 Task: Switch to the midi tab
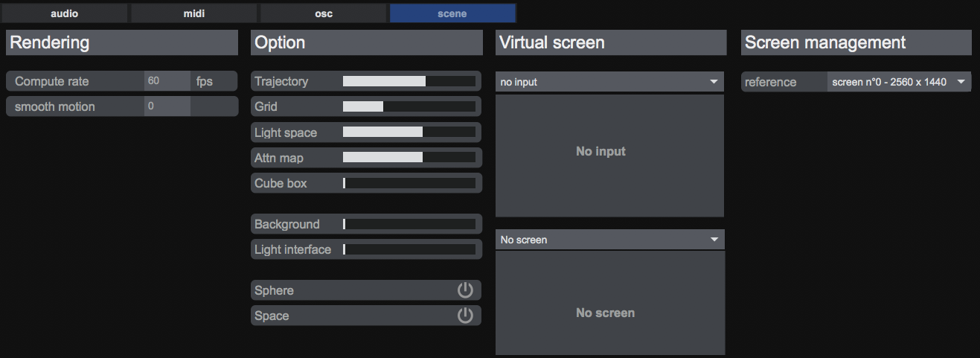[193, 13]
